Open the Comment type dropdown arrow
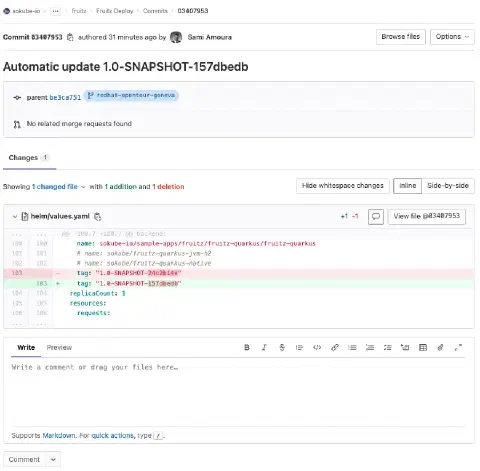The width and height of the screenshot is (480, 471). [x=53, y=460]
